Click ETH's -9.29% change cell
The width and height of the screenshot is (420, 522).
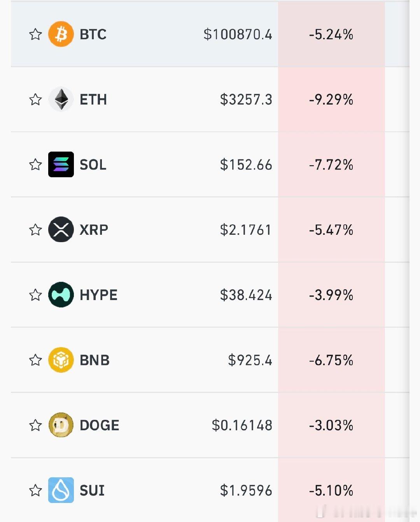(x=331, y=100)
